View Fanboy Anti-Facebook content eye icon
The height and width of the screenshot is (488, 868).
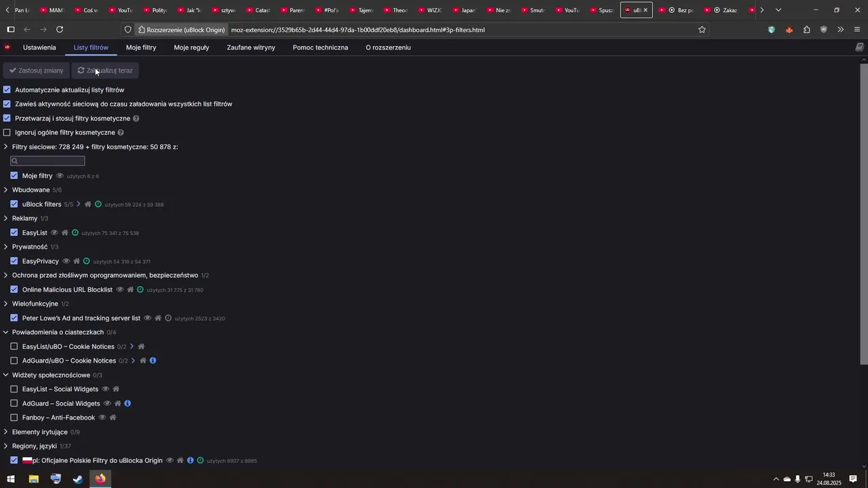click(102, 418)
